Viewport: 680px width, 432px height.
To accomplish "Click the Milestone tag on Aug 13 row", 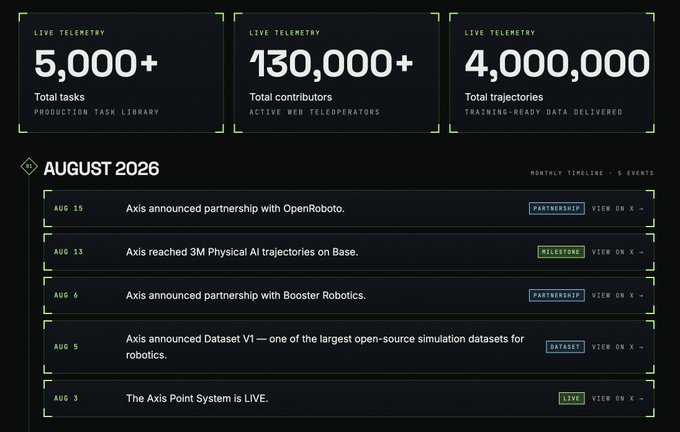I will 561,252.
